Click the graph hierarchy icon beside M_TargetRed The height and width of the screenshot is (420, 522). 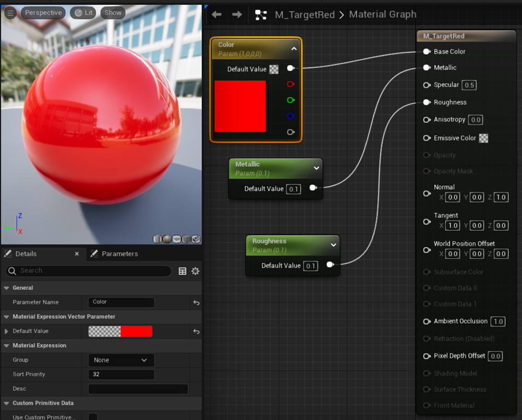tap(260, 15)
